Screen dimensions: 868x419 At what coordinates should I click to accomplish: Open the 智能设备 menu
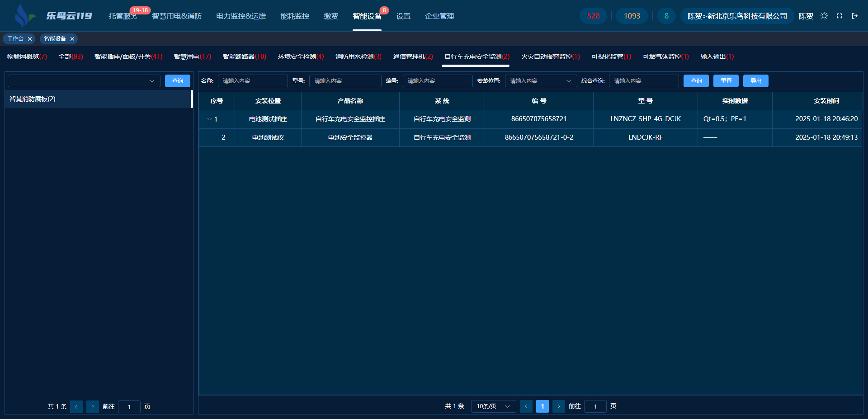click(x=367, y=16)
